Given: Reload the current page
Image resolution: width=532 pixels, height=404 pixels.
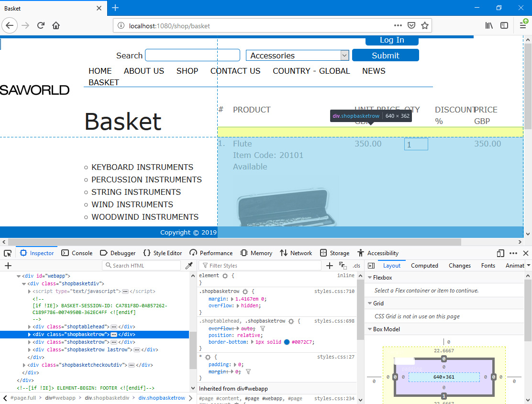Looking at the screenshot, I should click(x=41, y=25).
